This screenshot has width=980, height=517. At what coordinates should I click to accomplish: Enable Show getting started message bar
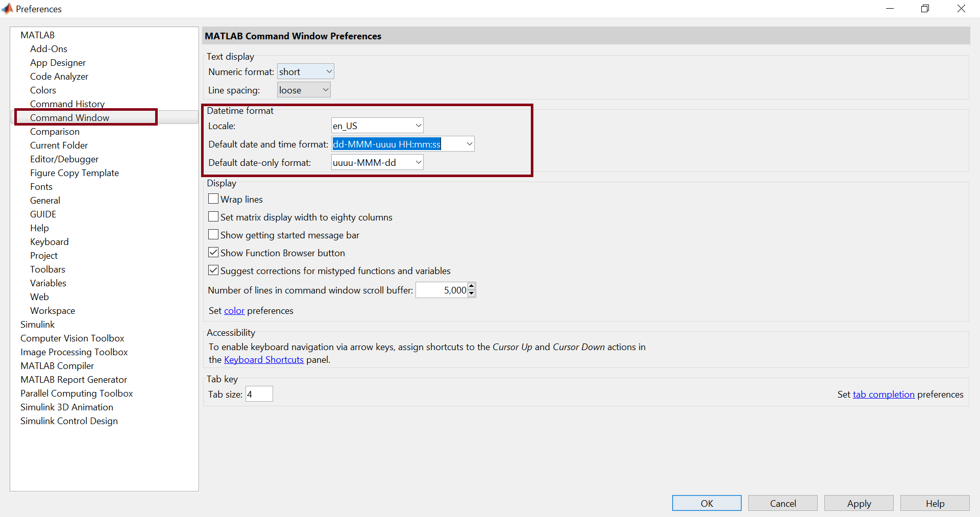(213, 235)
